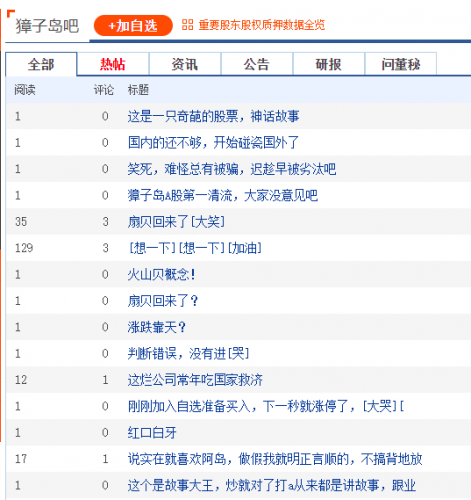Open post 扇贝回来了[大笑]
471x500 pixels.
tap(176, 222)
